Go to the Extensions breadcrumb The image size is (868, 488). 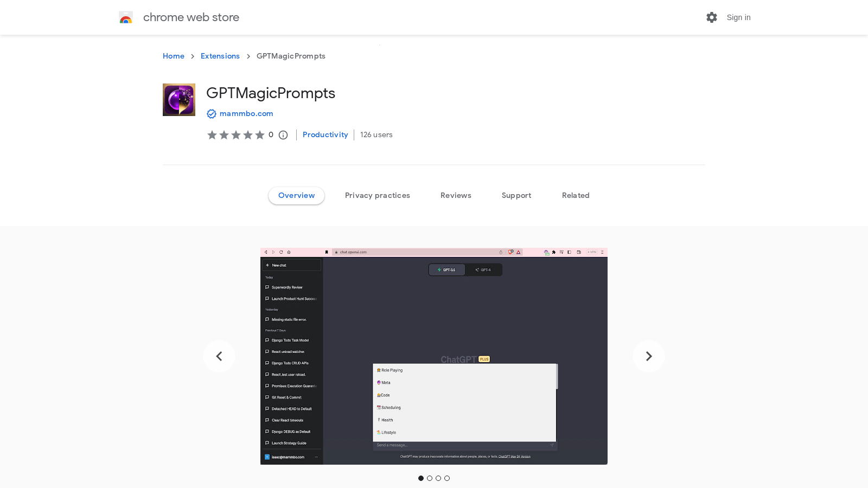[x=220, y=56]
